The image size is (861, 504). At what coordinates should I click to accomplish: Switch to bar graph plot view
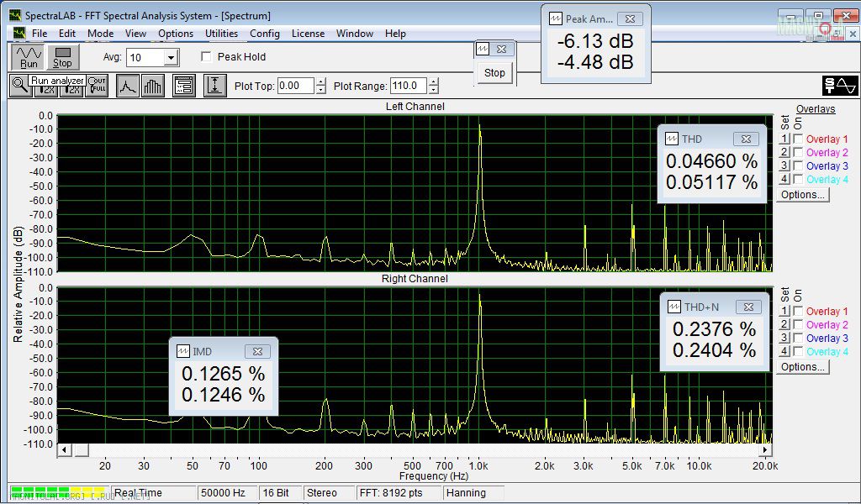(153, 86)
